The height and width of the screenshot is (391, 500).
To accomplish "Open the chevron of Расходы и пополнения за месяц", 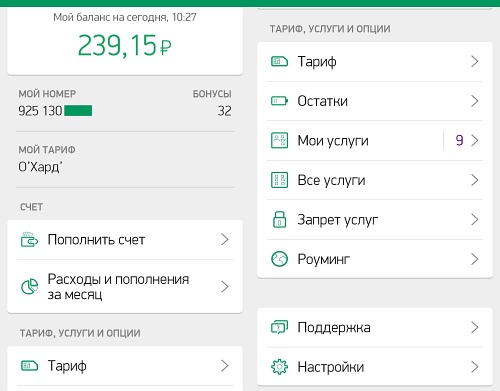I will pos(225,287).
